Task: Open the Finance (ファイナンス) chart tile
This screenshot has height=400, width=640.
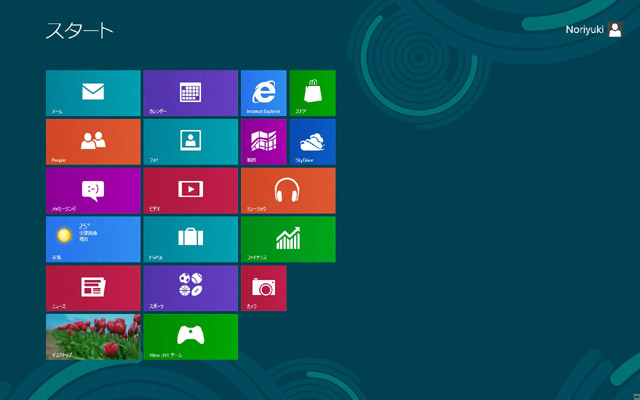Action: [288, 239]
